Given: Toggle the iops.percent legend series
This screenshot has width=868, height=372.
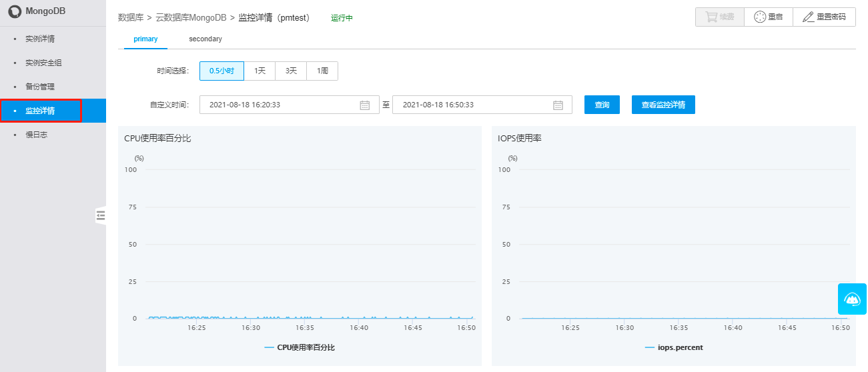Looking at the screenshot, I should pyautogui.click(x=674, y=347).
